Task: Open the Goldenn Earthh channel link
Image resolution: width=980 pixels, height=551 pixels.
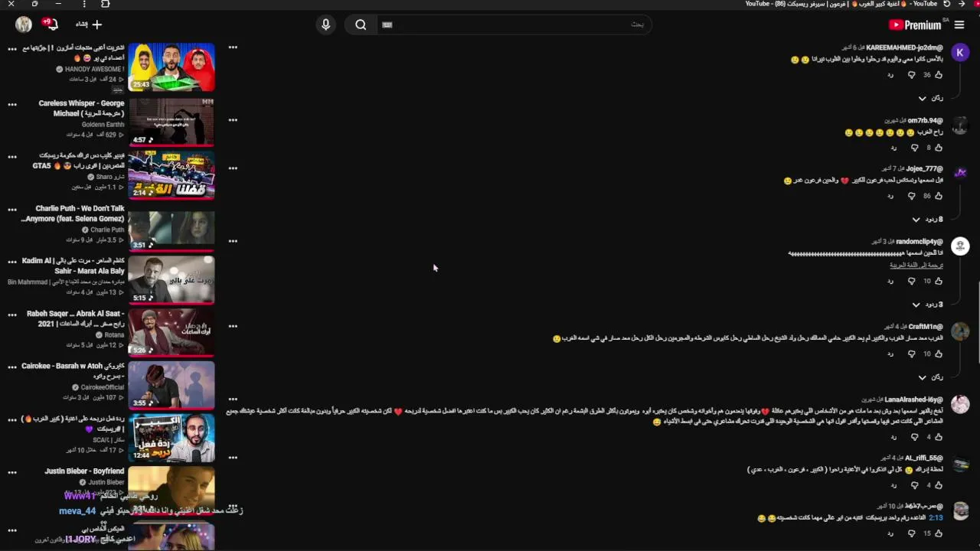Action: 103,125
